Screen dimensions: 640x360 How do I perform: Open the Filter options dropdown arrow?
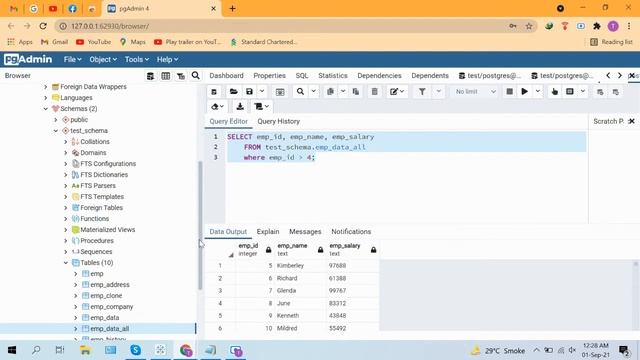pyautogui.click(x=438, y=92)
